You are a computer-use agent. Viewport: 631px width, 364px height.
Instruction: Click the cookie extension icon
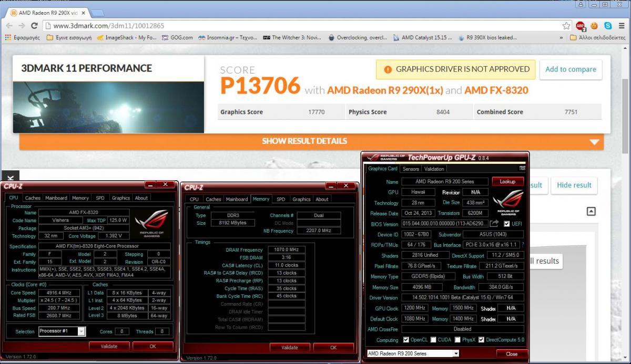coord(594,25)
